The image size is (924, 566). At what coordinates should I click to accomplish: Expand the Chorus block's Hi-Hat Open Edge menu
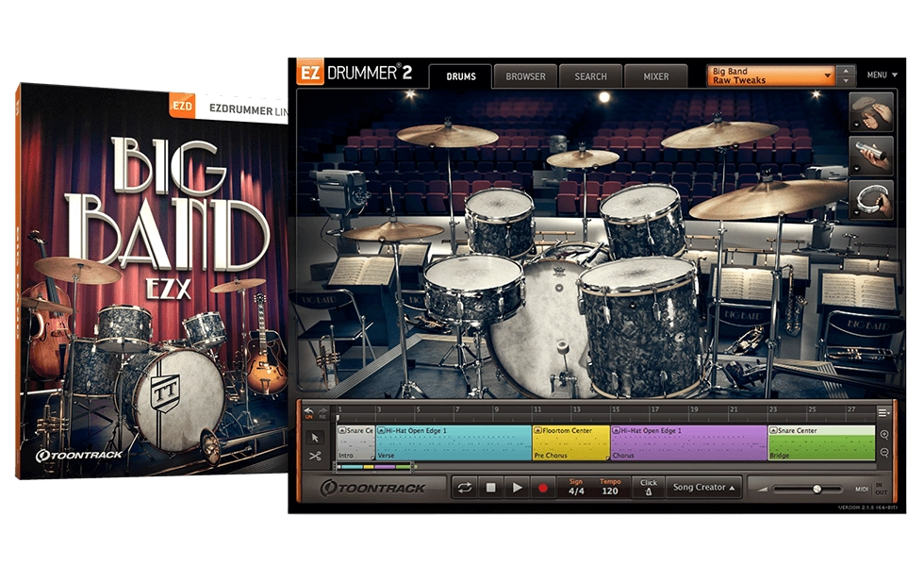coord(616,430)
